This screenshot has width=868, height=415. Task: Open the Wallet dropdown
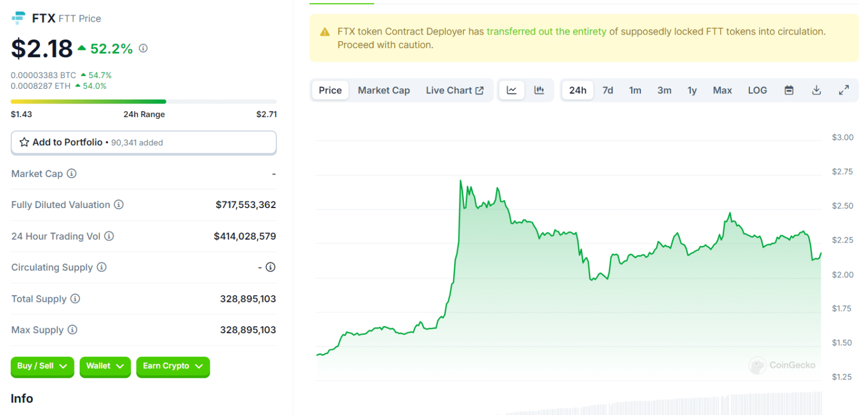click(105, 366)
